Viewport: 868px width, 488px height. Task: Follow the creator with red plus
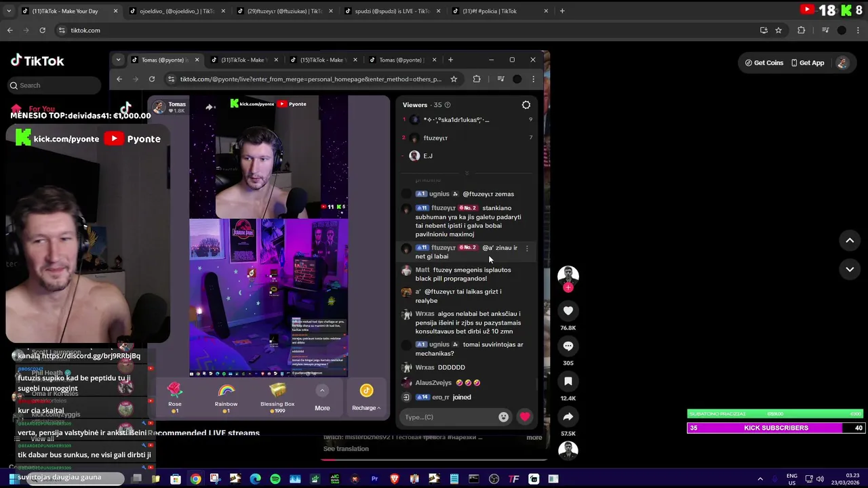click(x=568, y=287)
